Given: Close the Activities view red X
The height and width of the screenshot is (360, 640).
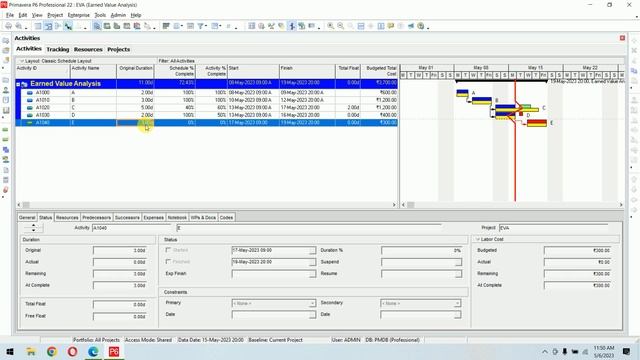Looking at the screenshot, I should click(622, 38).
